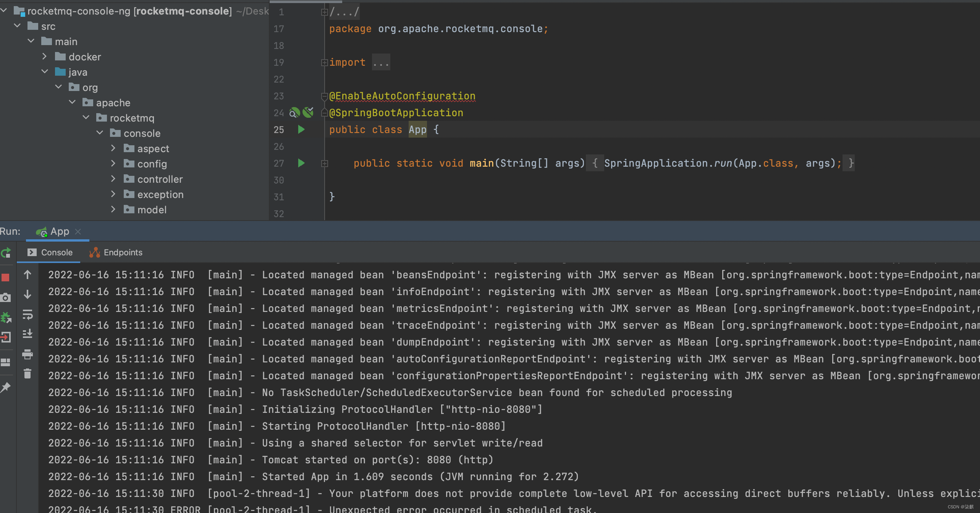Expand the config package
This screenshot has width=980, height=513.
(113, 163)
